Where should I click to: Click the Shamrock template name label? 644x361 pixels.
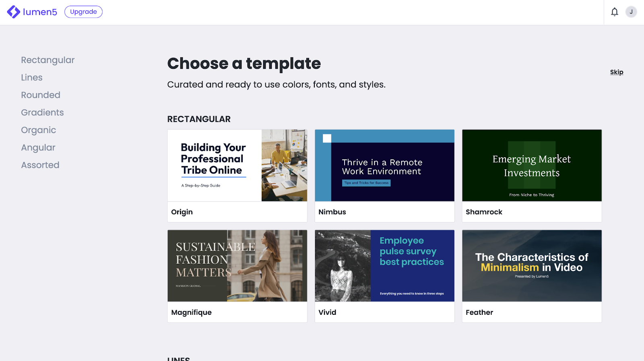[x=484, y=212]
